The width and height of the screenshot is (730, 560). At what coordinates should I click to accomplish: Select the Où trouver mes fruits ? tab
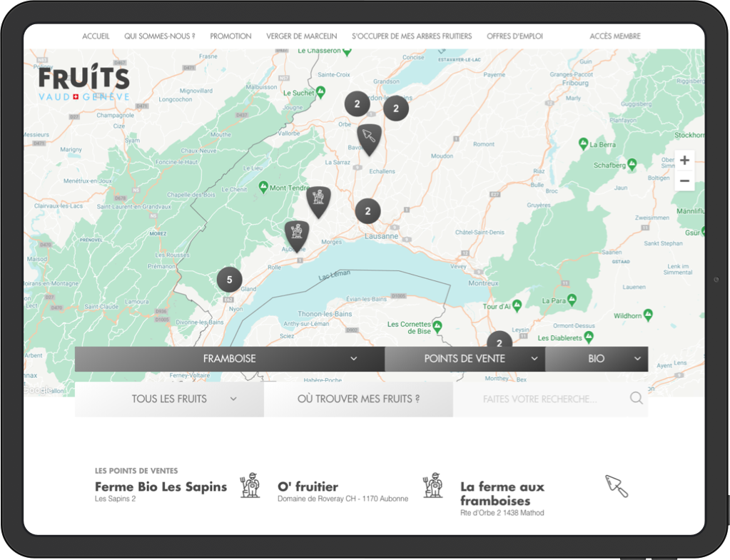[358, 399]
